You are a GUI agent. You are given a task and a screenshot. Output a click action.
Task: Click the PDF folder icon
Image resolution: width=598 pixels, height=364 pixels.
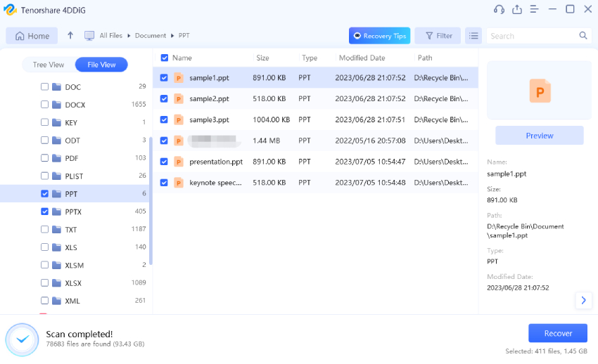(x=56, y=158)
